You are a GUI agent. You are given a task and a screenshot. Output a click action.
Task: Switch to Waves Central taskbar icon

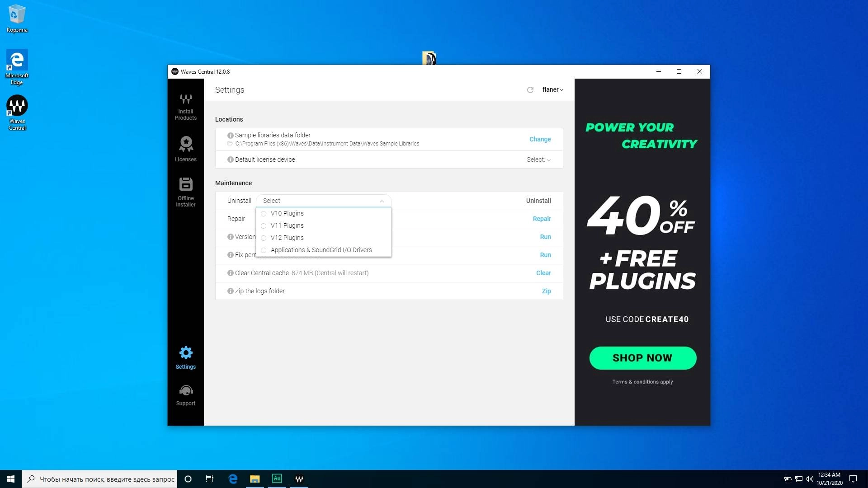[x=299, y=479]
